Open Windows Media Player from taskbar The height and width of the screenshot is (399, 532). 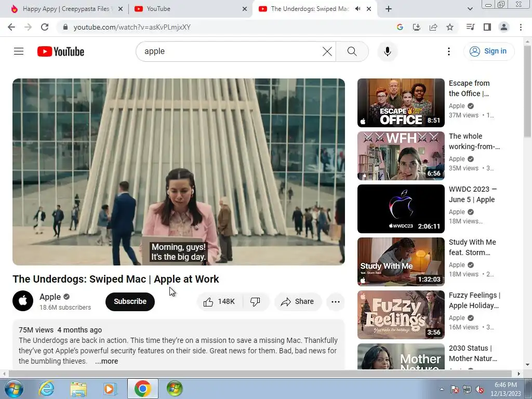(x=110, y=389)
